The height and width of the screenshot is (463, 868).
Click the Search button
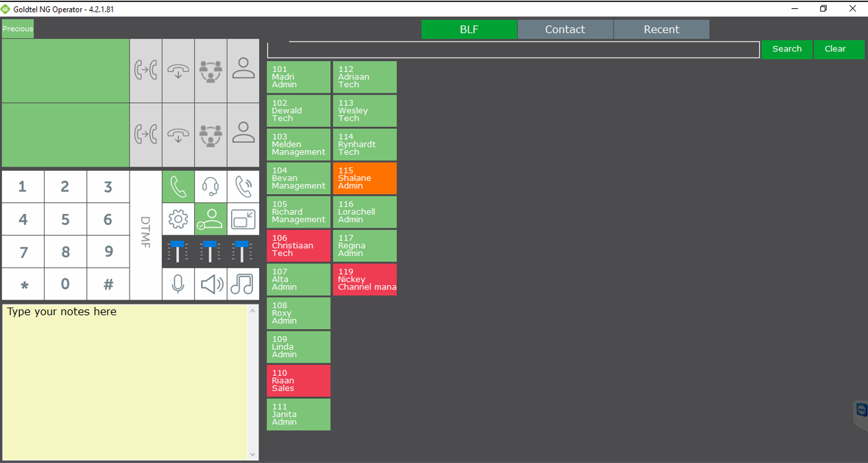click(786, 49)
